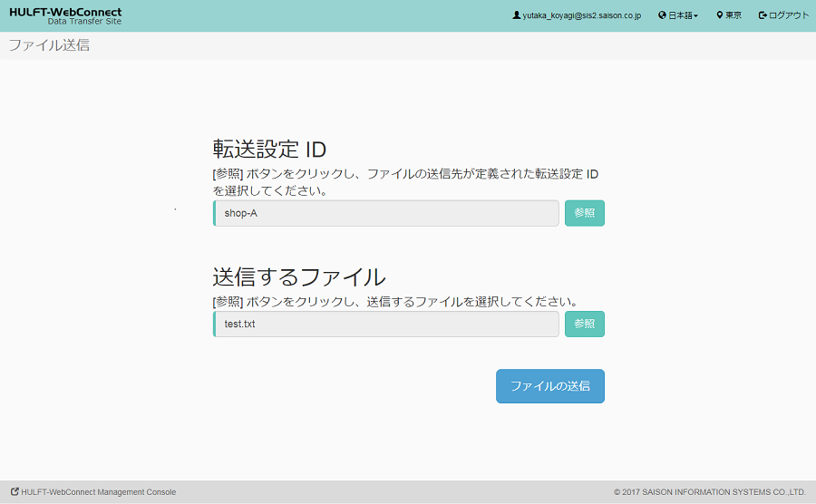Click the ファイルの送信 button
The width and height of the screenshot is (816, 504).
[550, 386]
